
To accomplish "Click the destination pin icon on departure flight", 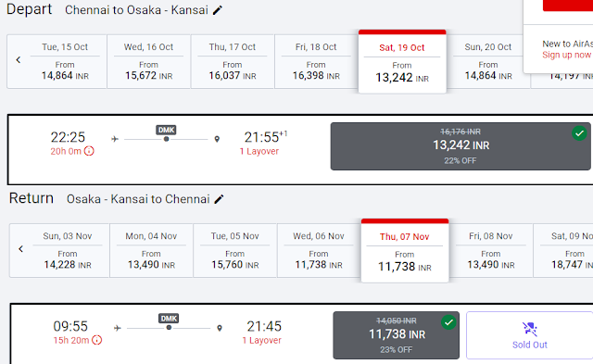I will coord(217,139).
